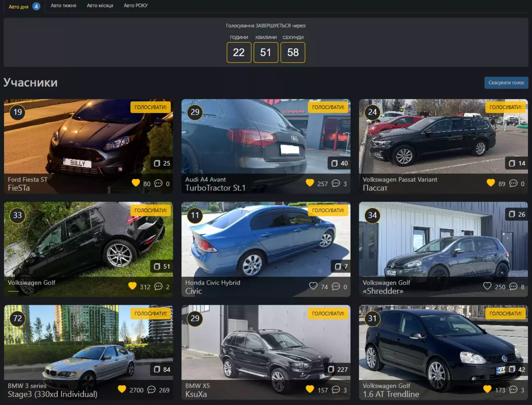
Task: Click the rank badge 19 on Fiesta ST
Action: [18, 112]
